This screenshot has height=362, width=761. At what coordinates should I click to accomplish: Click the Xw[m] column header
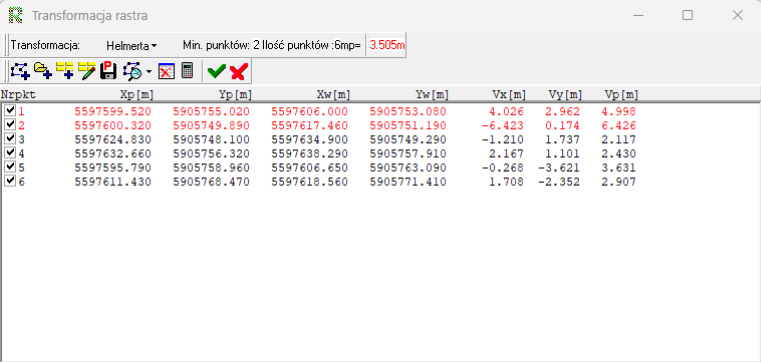pyautogui.click(x=333, y=95)
